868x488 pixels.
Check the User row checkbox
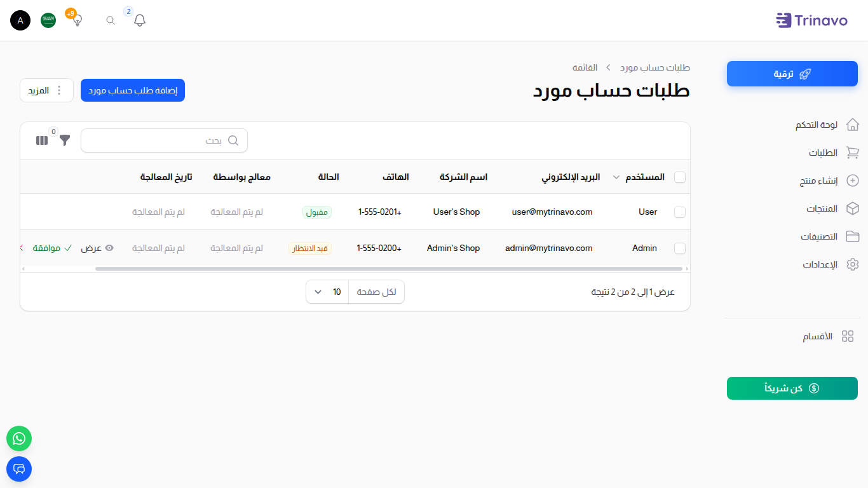pyautogui.click(x=680, y=212)
